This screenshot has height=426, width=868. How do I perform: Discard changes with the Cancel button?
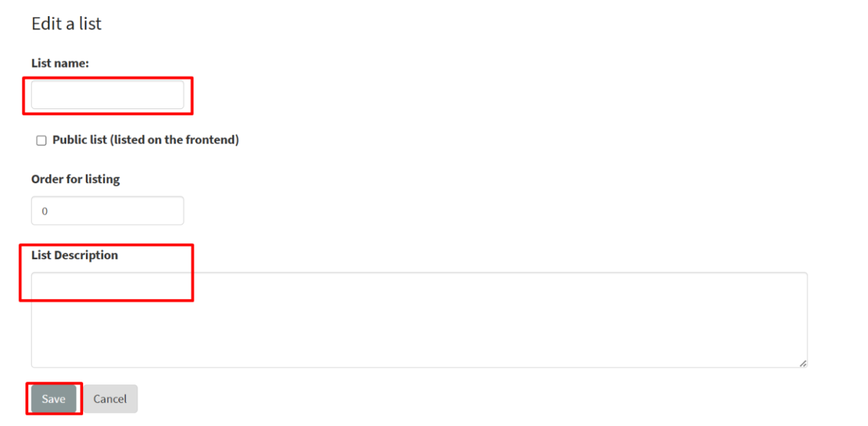[x=110, y=399]
